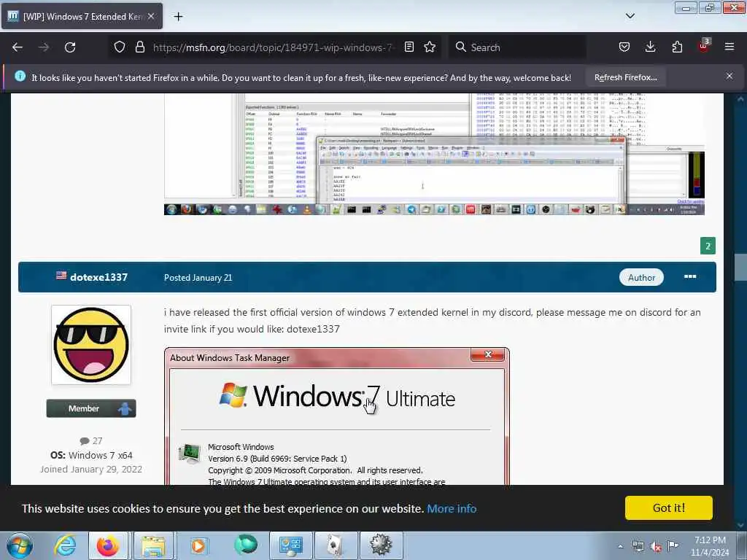Click the "OS: Windows 7 x64" text
This screenshot has height=560, width=747.
[x=91, y=455]
